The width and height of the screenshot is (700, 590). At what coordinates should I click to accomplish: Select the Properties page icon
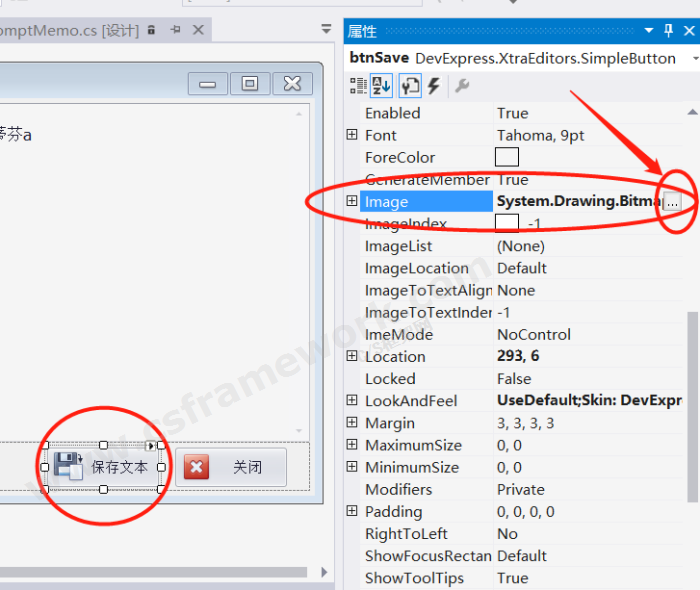(x=410, y=86)
